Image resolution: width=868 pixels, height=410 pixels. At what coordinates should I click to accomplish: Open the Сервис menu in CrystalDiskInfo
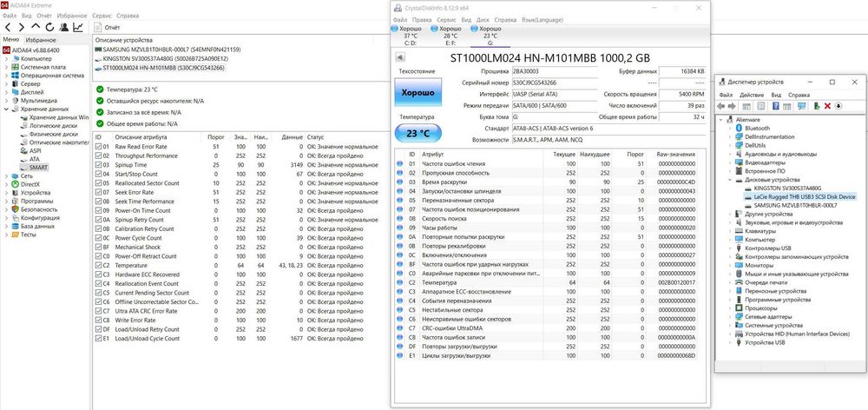click(x=445, y=19)
